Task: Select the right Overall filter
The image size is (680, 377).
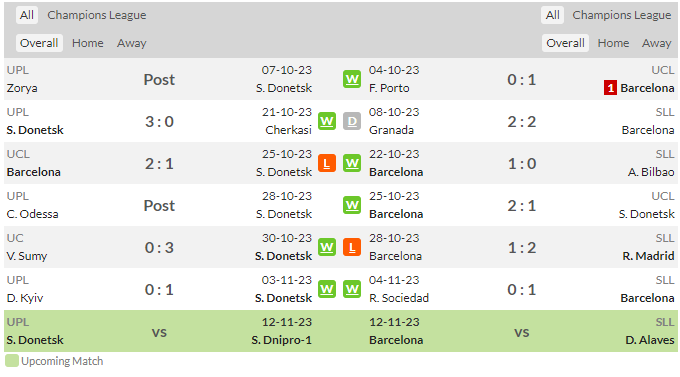Action: 565,43
